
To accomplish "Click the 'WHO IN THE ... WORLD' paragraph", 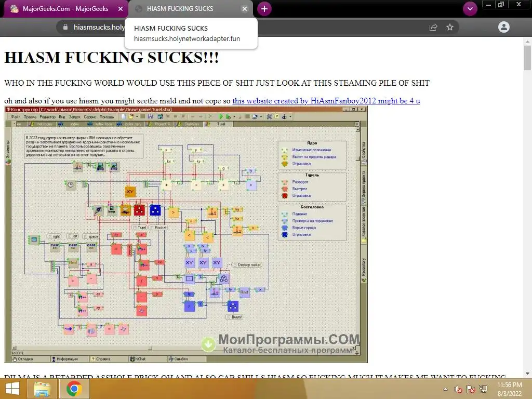I will pos(217,83).
